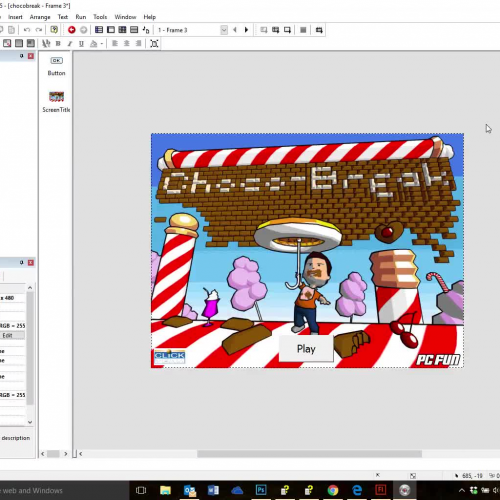Open the text color dropdown arrow
Screen dimensions: 500x500
tap(101, 44)
